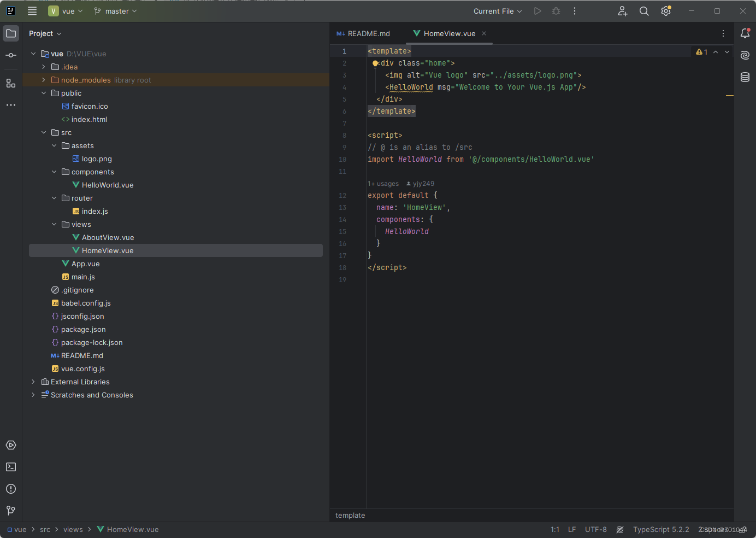Viewport: 756px width, 538px height.
Task: Collapse the views folder
Action: click(54, 224)
